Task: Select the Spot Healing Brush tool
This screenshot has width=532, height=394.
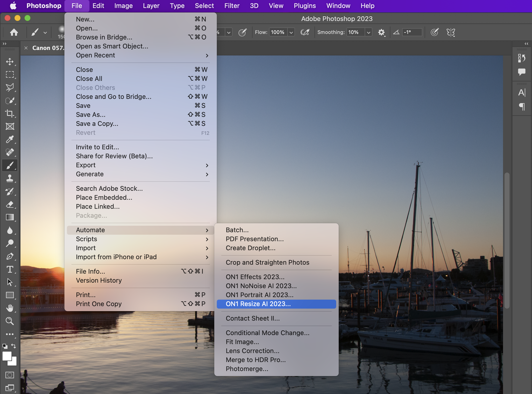Action: click(x=10, y=152)
